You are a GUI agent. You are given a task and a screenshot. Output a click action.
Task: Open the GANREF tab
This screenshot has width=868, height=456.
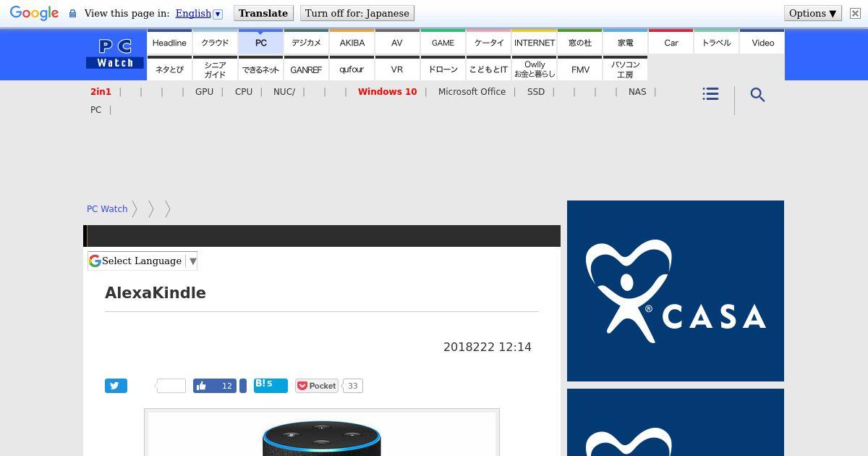(x=306, y=69)
